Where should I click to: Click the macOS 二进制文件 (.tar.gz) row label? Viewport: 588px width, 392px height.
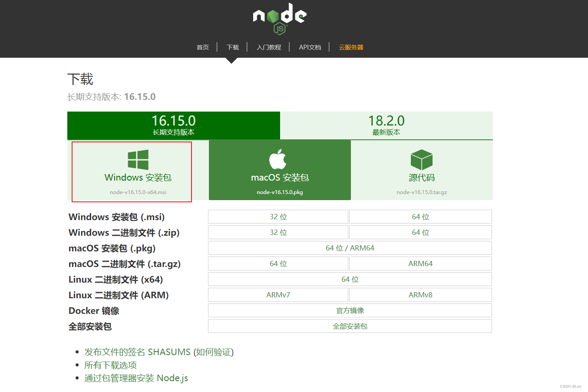point(124,264)
